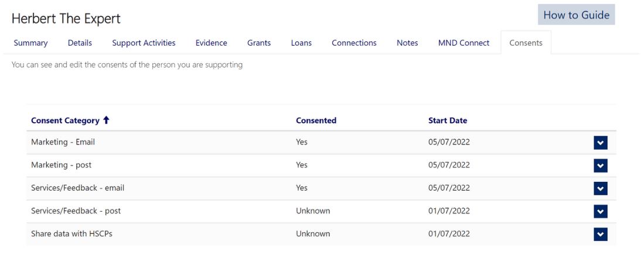The image size is (644, 255).
Task: Open the Grants tab
Action: point(259,43)
